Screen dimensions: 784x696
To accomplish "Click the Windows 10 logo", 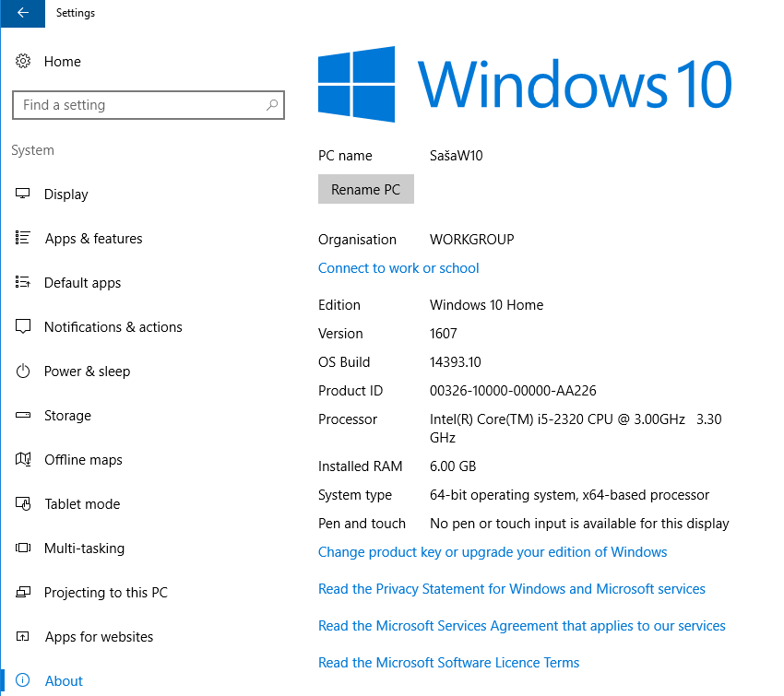I will tap(525, 84).
